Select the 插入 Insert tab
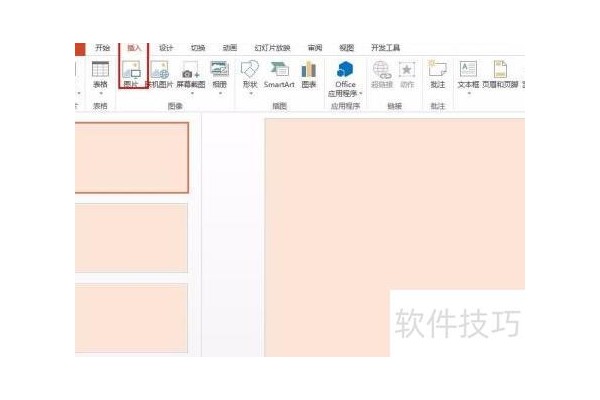The width and height of the screenshot is (600, 400). [134, 47]
